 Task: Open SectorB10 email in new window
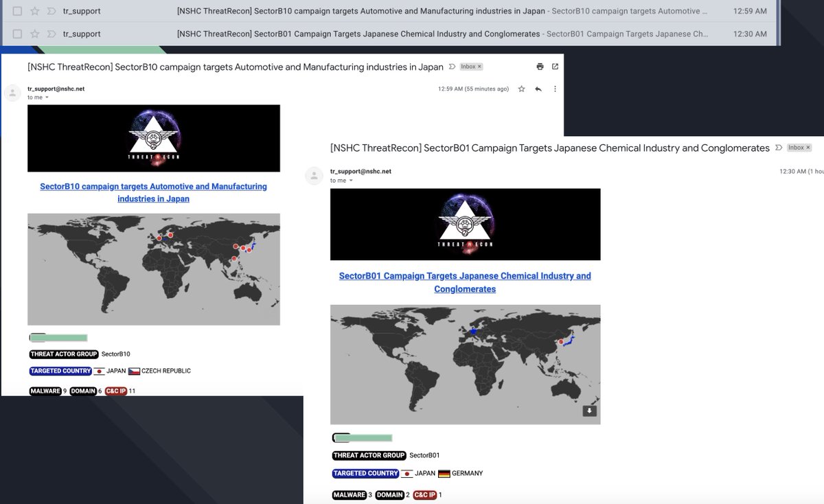[x=555, y=67]
